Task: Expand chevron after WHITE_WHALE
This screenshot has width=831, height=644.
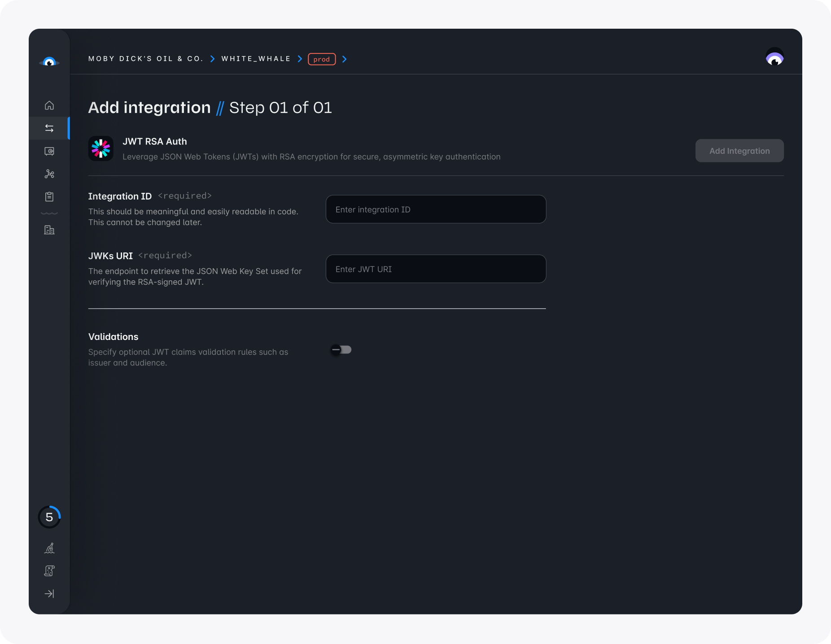Action: tap(300, 59)
